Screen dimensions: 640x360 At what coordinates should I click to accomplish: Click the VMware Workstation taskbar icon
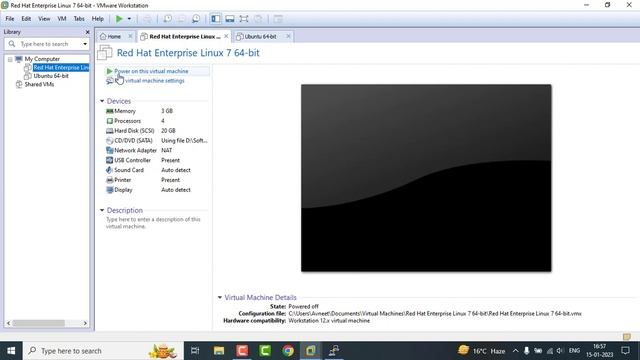tap(311, 351)
